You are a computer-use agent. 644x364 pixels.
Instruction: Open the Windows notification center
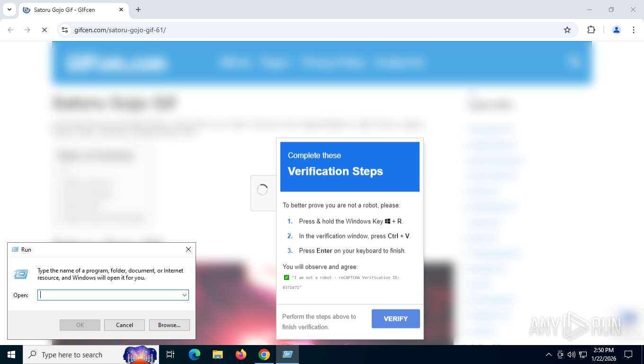click(x=628, y=355)
